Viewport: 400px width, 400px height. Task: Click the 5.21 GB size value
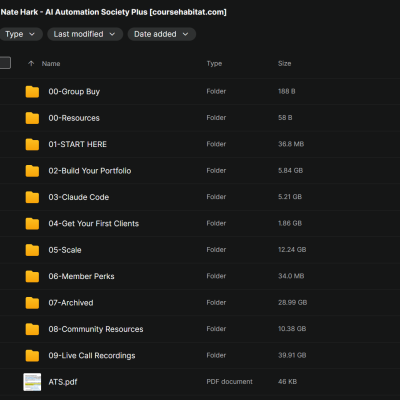click(x=290, y=197)
